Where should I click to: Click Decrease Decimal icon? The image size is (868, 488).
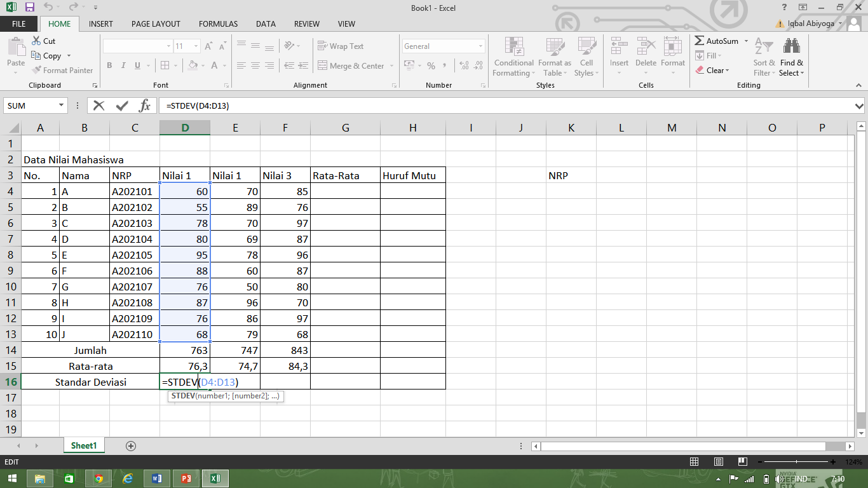click(478, 66)
